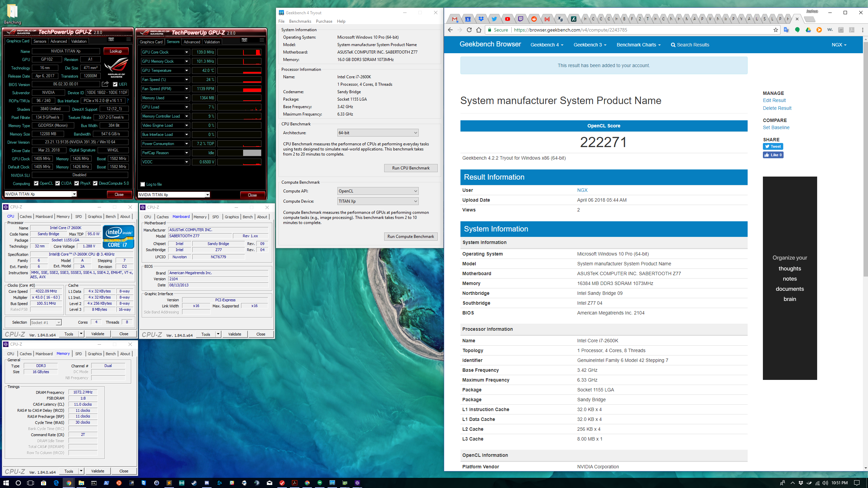Open File Explorer from the taskbar
The width and height of the screenshot is (868, 488).
point(81,483)
